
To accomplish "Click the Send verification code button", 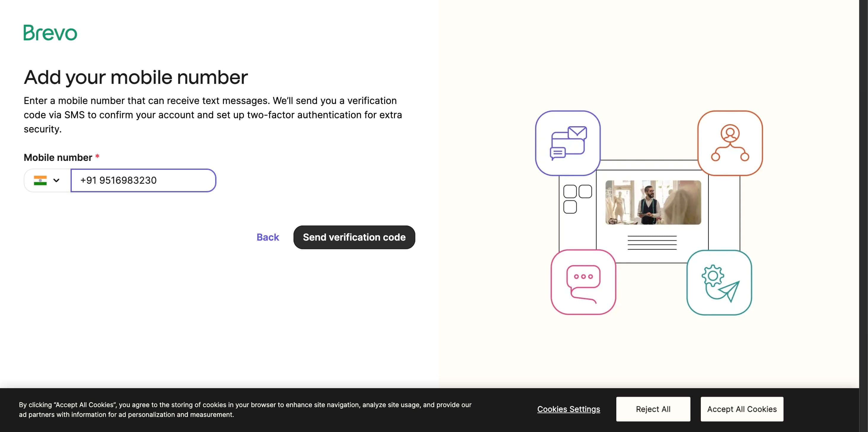I will (354, 237).
